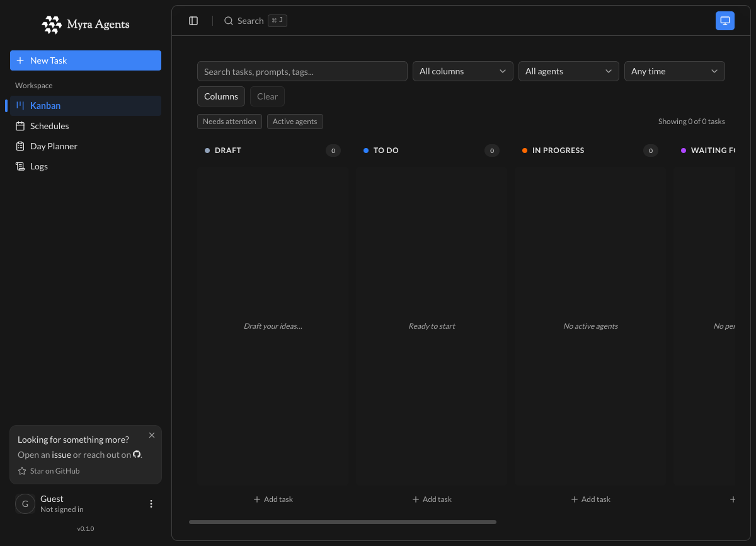The image size is (756, 546).
Task: Click the Myra Agents logo
Action: tap(86, 25)
